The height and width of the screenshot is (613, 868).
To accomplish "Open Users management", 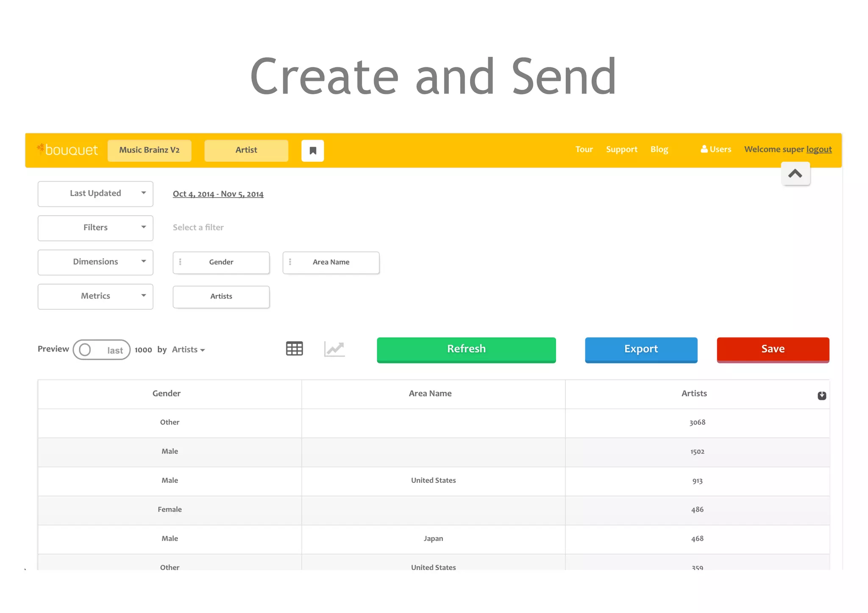I will click(x=716, y=149).
